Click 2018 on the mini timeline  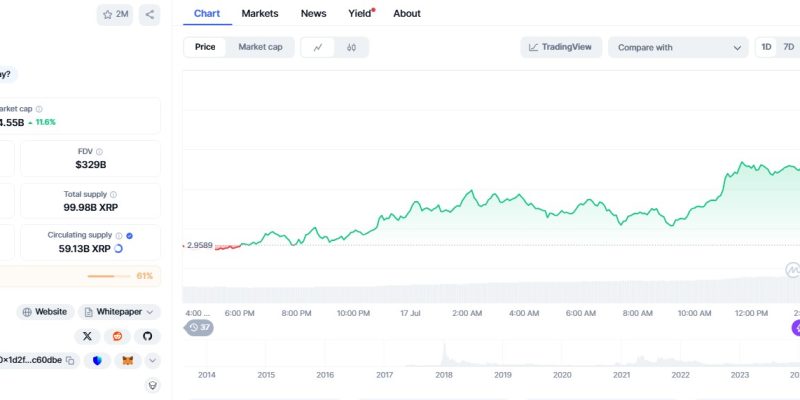coord(444,375)
